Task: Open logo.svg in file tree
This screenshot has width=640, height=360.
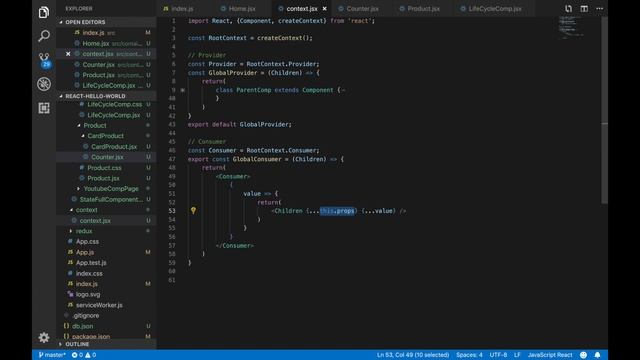Action: coord(106,294)
